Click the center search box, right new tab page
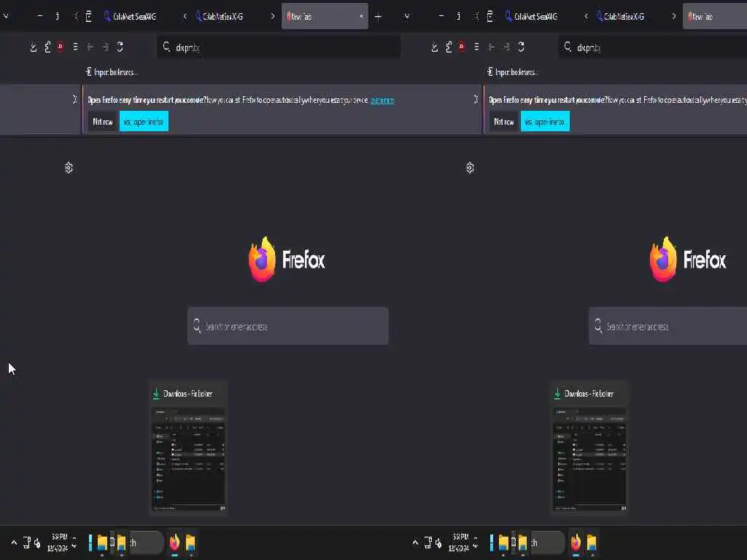This screenshot has width=747, height=560. (668, 326)
